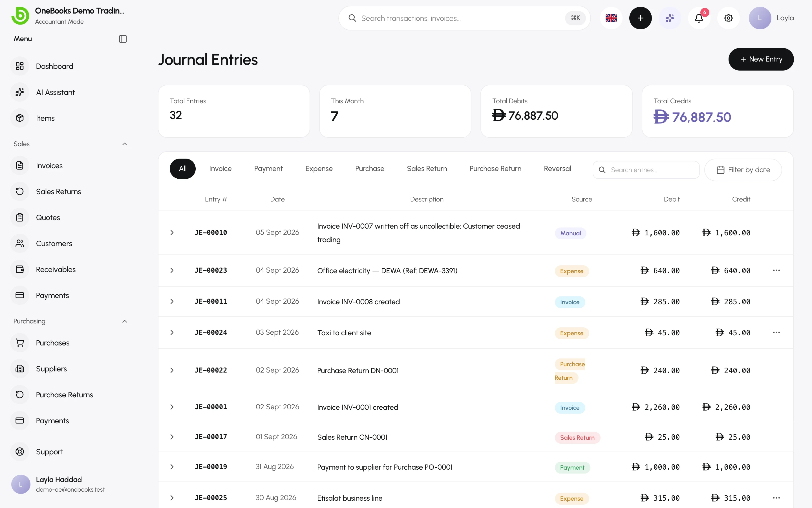Click the Total Entries card

[x=234, y=111]
